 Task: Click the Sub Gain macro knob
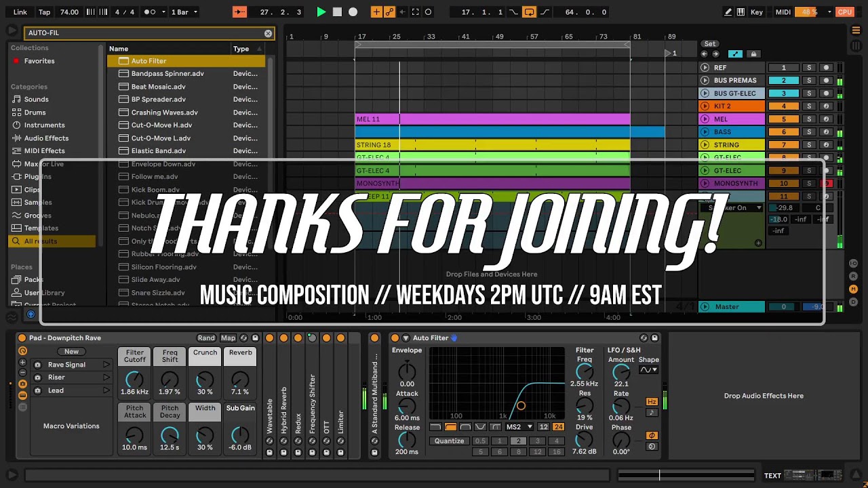tap(240, 435)
